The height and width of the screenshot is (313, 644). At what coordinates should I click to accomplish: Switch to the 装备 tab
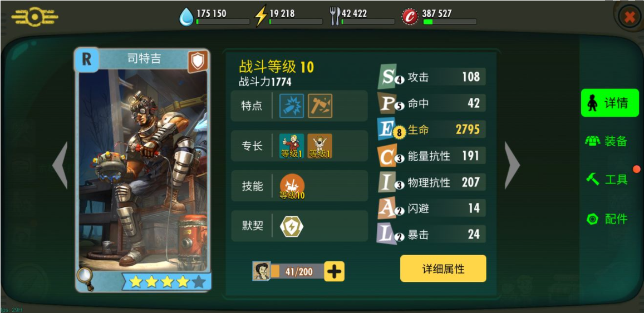607,141
